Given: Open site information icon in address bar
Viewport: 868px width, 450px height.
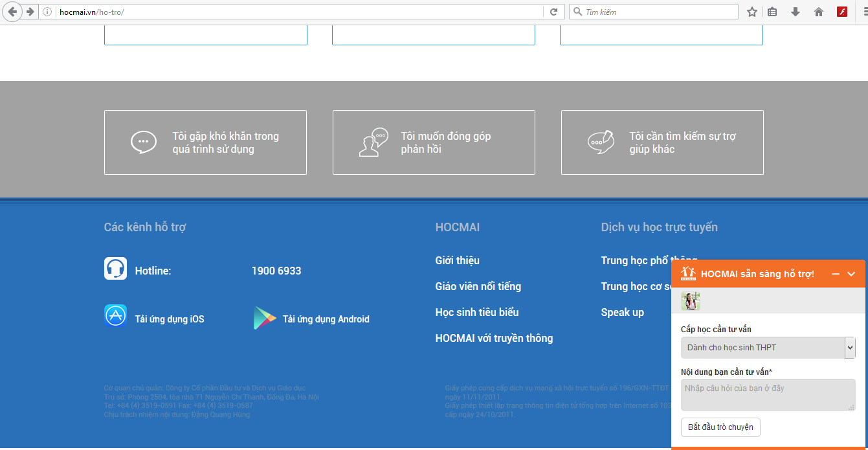Looking at the screenshot, I should [47, 12].
